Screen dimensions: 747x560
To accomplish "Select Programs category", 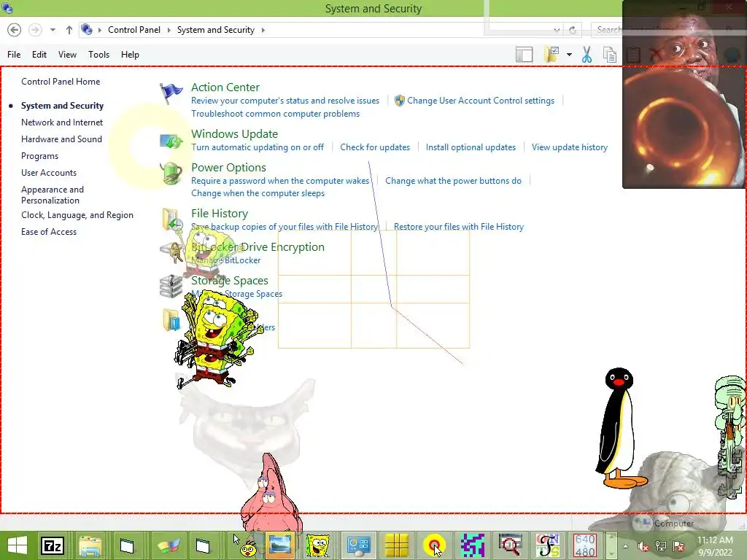I will click(39, 156).
